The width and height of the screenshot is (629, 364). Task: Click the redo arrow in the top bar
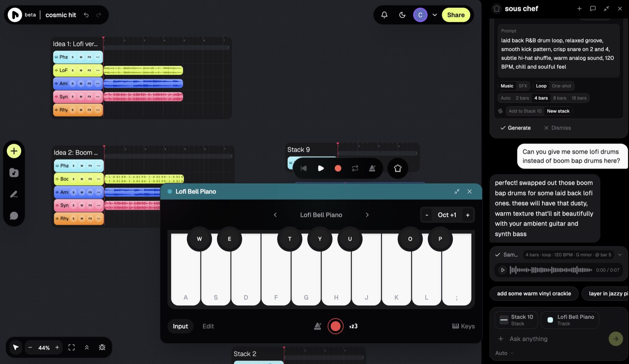(x=99, y=15)
